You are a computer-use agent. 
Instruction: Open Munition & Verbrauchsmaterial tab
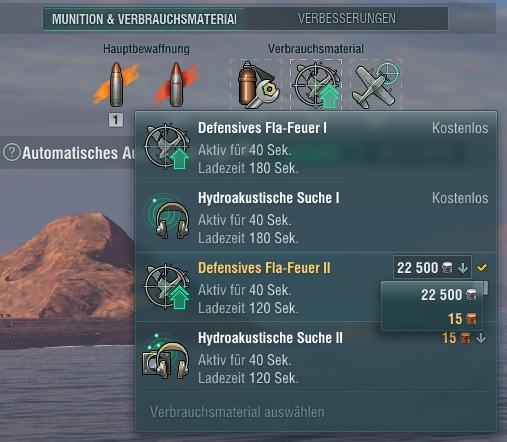[144, 19]
